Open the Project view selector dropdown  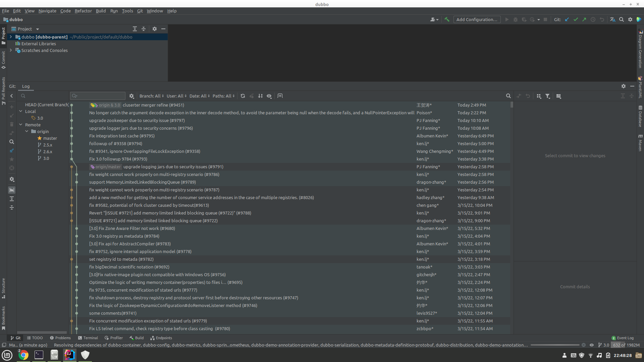pos(25,29)
